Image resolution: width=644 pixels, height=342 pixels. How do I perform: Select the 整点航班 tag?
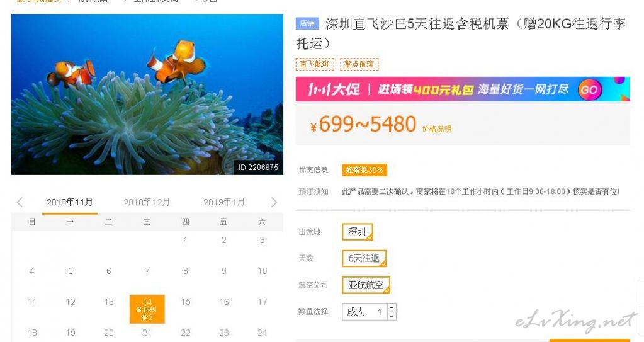tap(359, 64)
